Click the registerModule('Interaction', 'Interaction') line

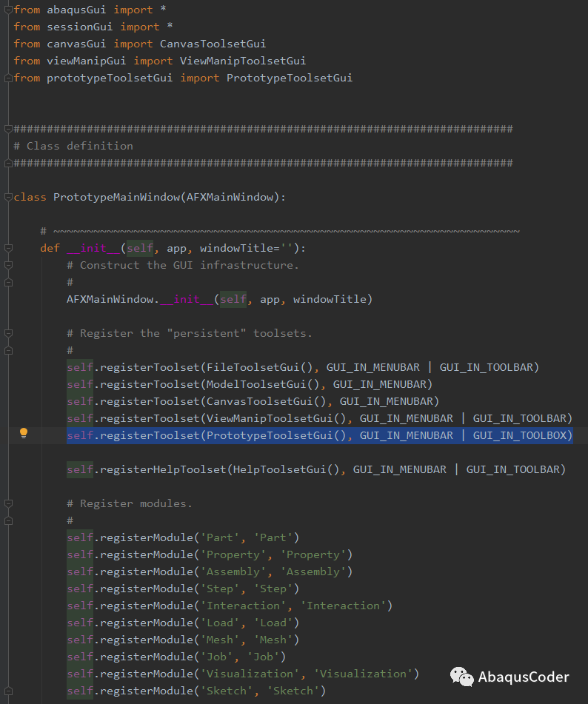click(230, 606)
